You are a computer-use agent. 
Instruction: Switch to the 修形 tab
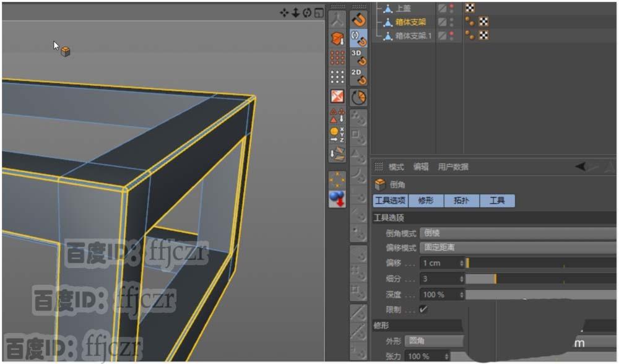426,200
